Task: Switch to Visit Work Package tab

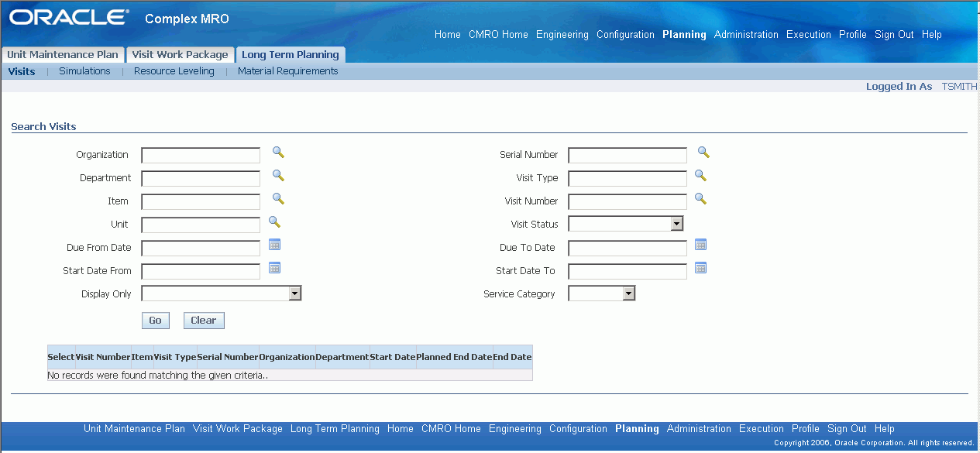Action: [x=181, y=55]
